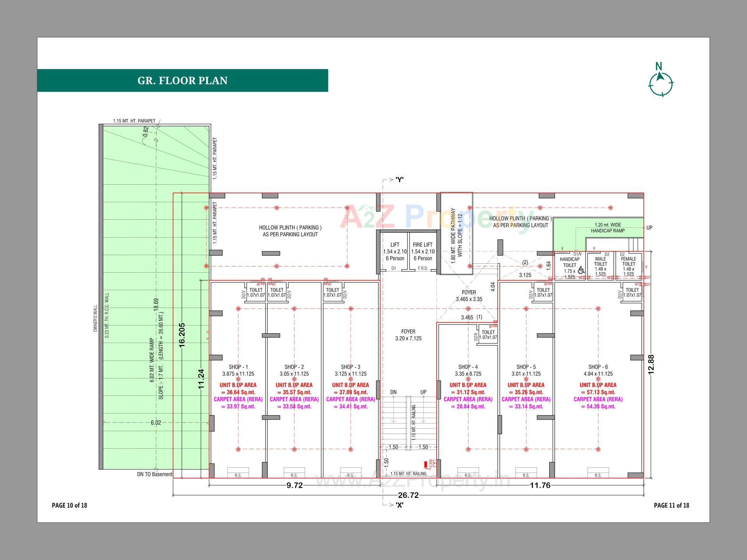Screen dimensions: 747x560
Task: Toggle the NT marker near Male Toilet
Action: (609, 278)
